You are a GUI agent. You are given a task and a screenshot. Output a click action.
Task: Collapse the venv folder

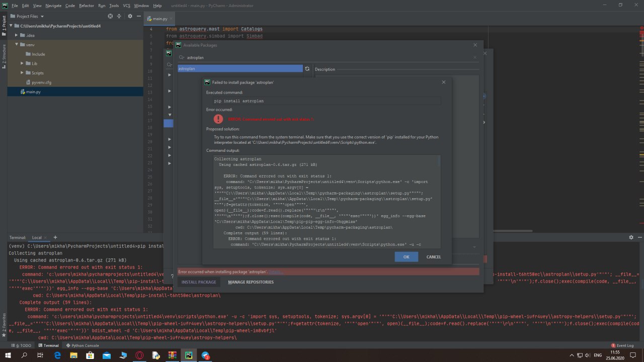(17, 44)
